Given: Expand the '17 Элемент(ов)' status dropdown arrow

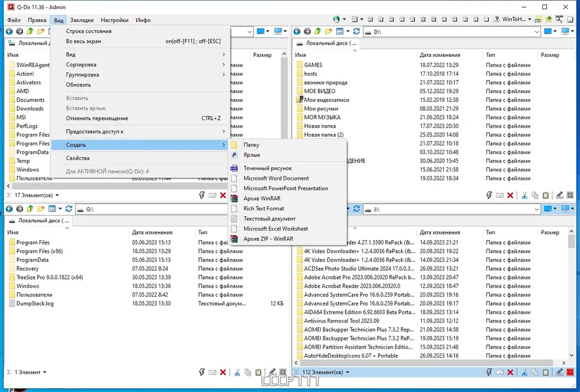Looking at the screenshot, I should [x=57, y=195].
